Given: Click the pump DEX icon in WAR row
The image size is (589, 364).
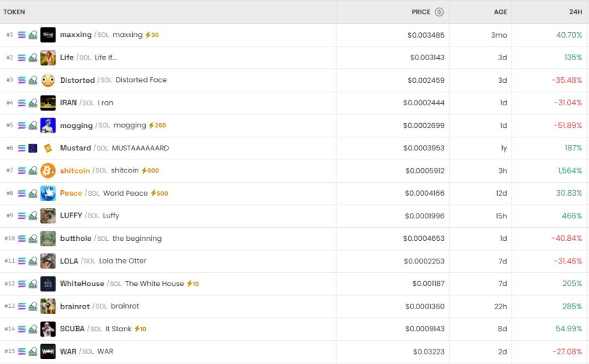Looking at the screenshot, I should (x=33, y=352).
